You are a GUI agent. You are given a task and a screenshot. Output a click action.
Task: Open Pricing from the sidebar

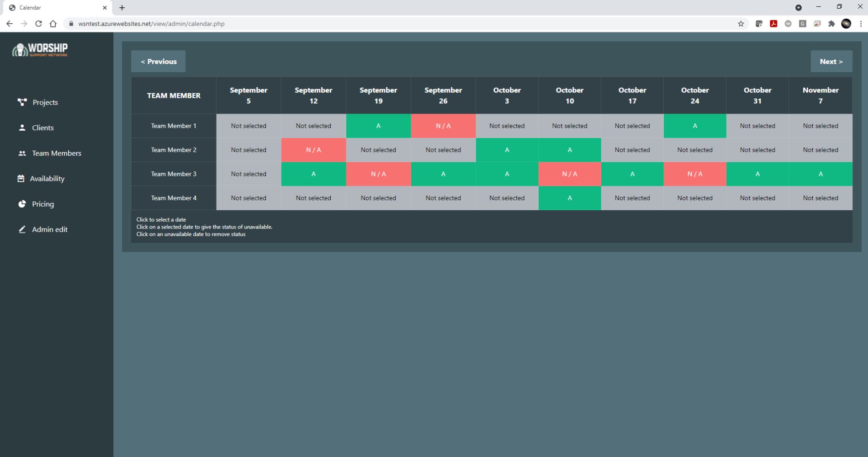pyautogui.click(x=36, y=204)
